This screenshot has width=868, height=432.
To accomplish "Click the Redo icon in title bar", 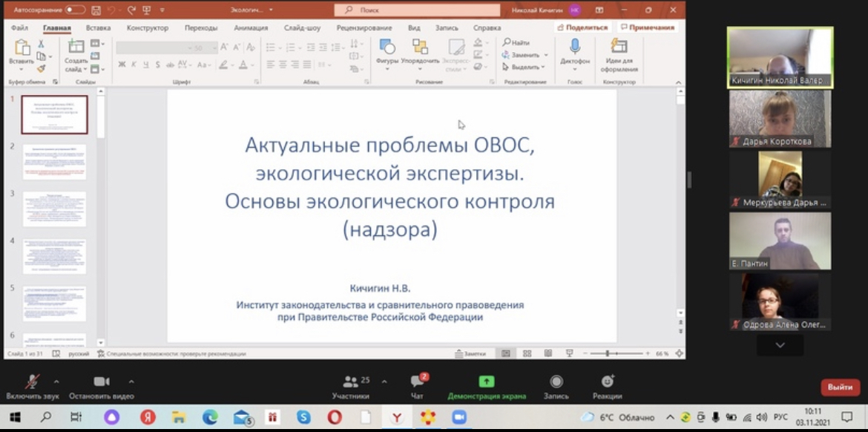I will click(x=132, y=10).
